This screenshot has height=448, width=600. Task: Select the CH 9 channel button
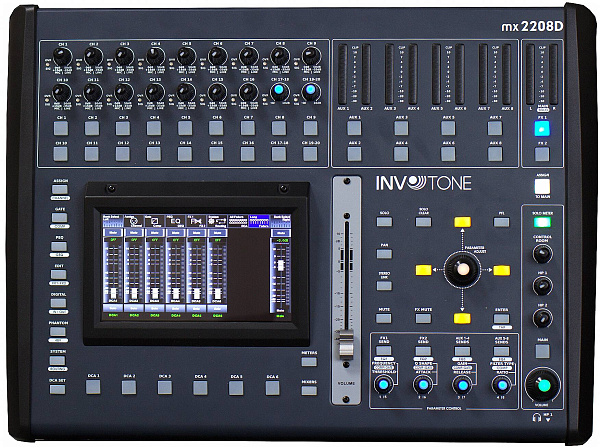click(x=310, y=129)
